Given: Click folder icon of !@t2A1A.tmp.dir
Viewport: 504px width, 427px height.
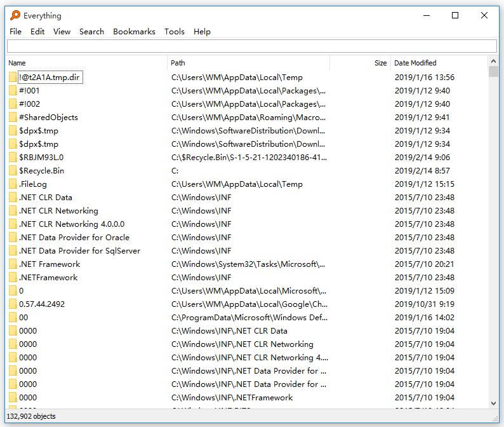Looking at the screenshot, I should (x=13, y=78).
